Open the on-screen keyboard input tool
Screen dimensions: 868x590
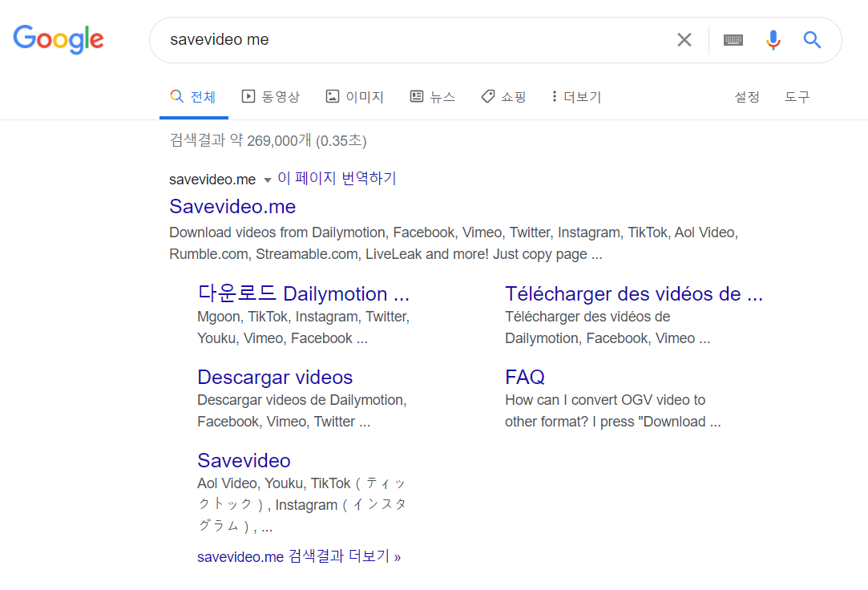point(733,40)
